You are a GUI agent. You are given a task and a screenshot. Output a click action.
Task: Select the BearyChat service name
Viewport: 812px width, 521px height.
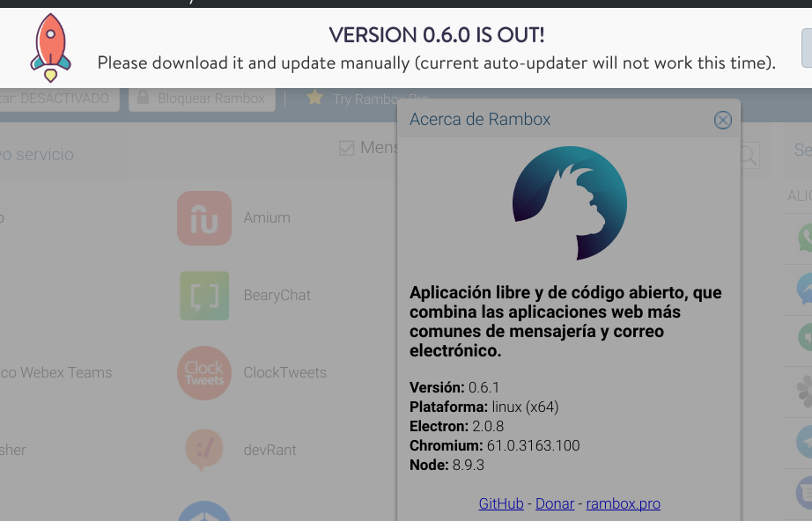(x=277, y=296)
